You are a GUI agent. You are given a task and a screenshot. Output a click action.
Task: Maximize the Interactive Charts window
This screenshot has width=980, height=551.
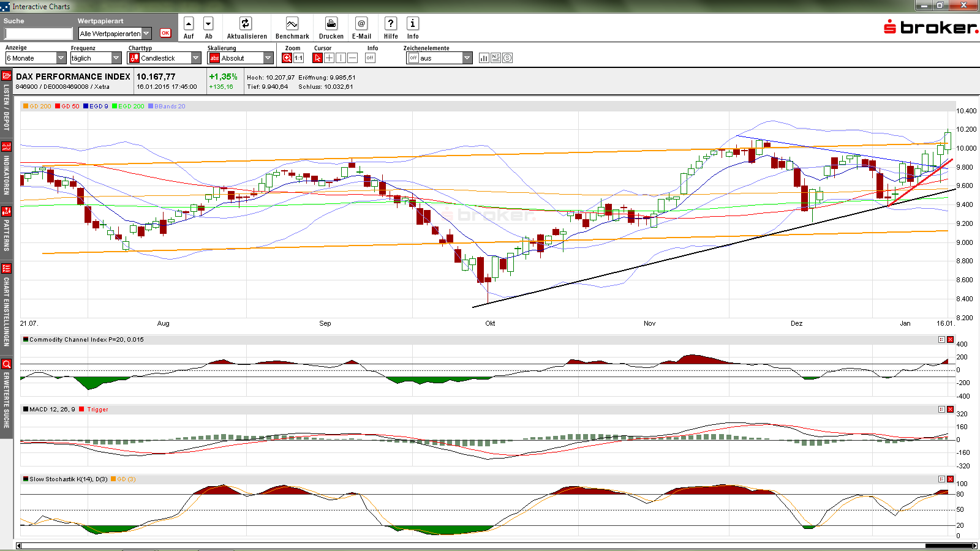(x=940, y=6)
